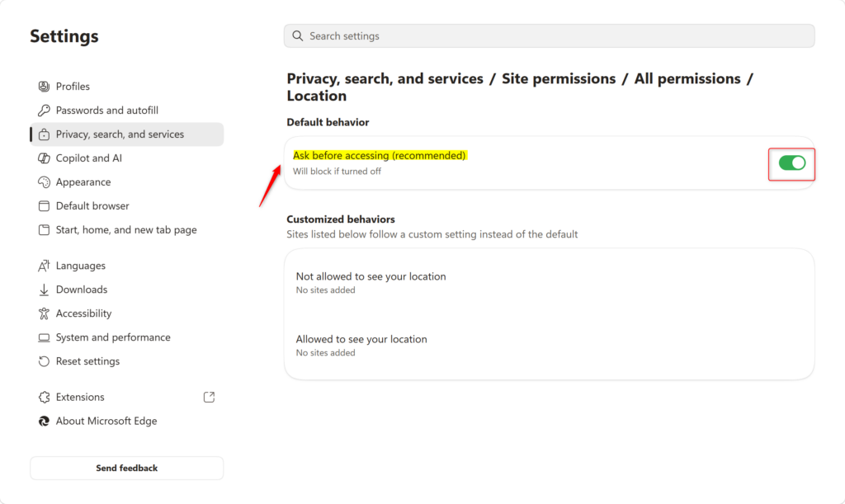Turn off Ask before accessing toggle
Image resolution: width=845 pixels, height=504 pixels.
click(x=791, y=163)
